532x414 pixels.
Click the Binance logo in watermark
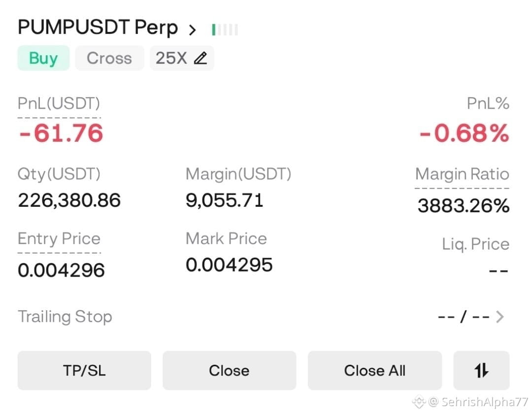tap(419, 402)
